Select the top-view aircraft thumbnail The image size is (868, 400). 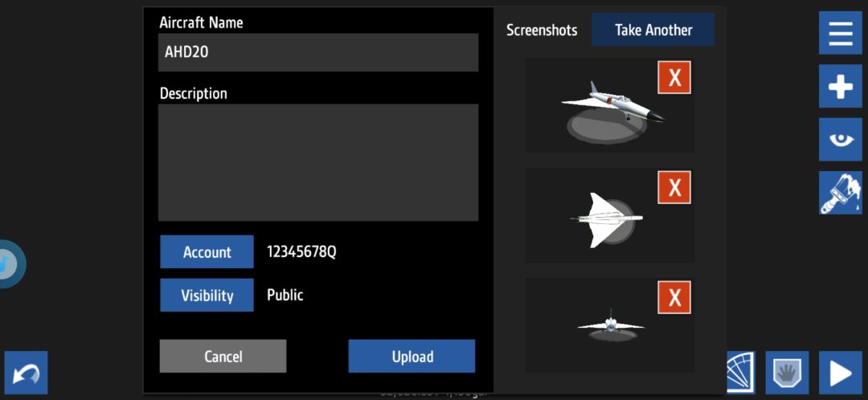click(x=609, y=215)
